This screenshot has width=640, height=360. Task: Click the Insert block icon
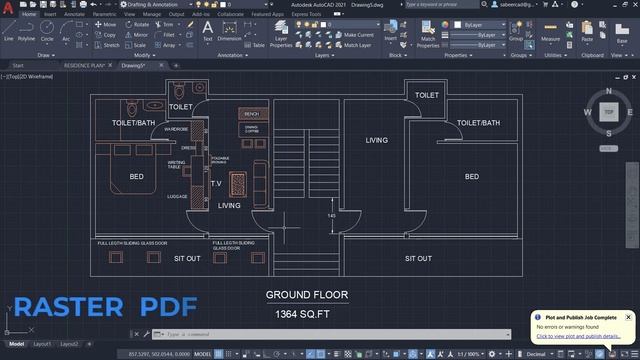coord(391,30)
